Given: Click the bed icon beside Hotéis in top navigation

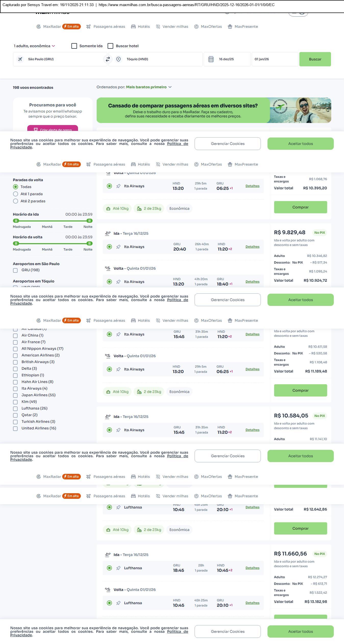Looking at the screenshot, I should click(133, 27).
